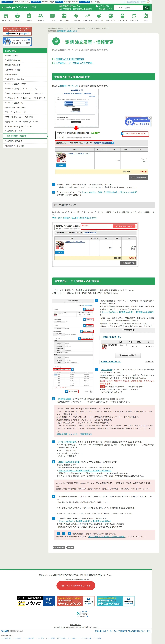Open 会員の登録済クレジットカード情報削除方法 link
Screen dimensions: 165x644
tap(74, 434)
